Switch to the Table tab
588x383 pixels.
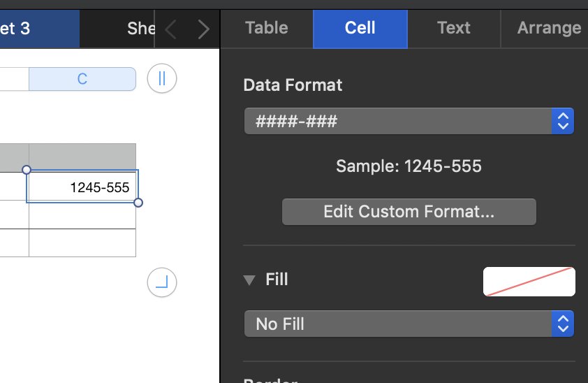(267, 28)
